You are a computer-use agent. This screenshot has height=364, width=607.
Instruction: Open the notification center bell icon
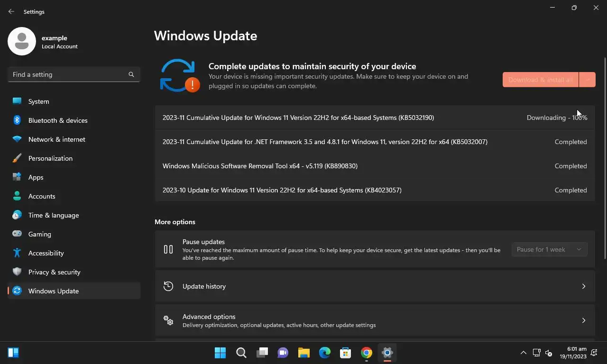(x=594, y=353)
